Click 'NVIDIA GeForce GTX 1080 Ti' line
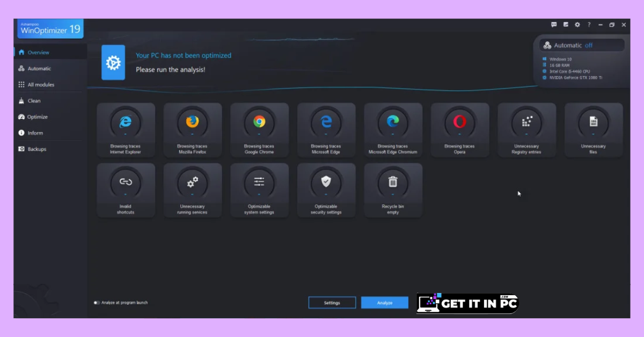 click(575, 78)
